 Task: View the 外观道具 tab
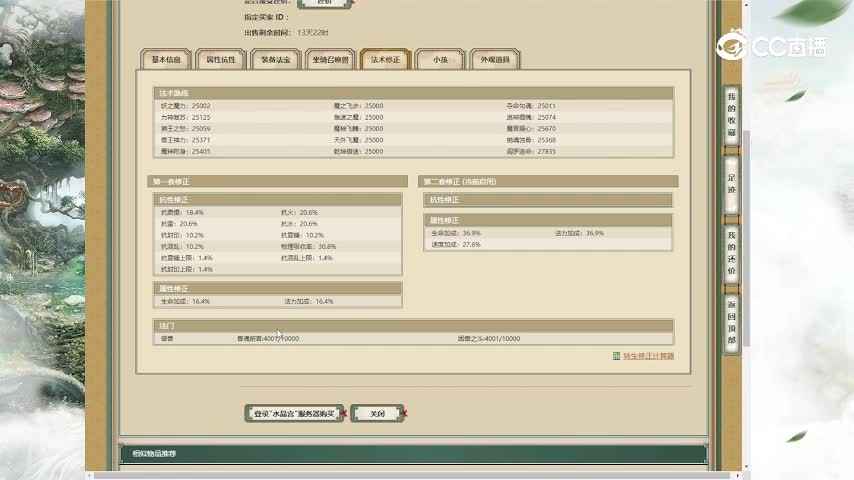[x=495, y=60]
